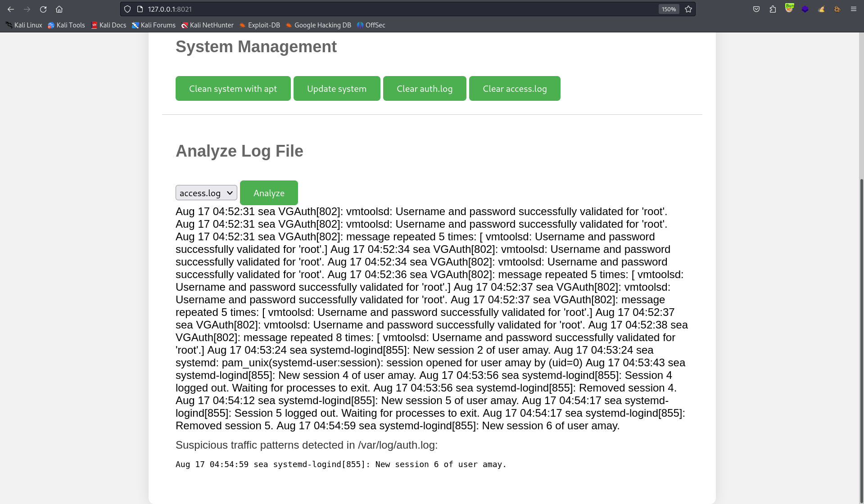Click the Clean system with apt button

233,89
